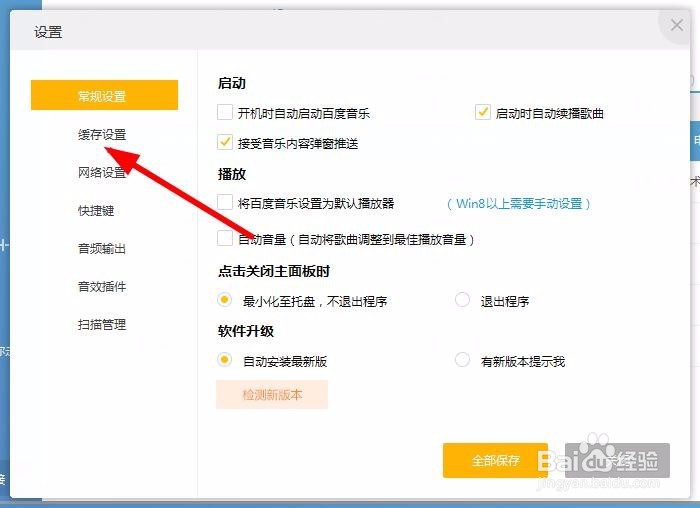Choose the 退出程序 radio option
This screenshot has height=508, width=700.
[462, 300]
